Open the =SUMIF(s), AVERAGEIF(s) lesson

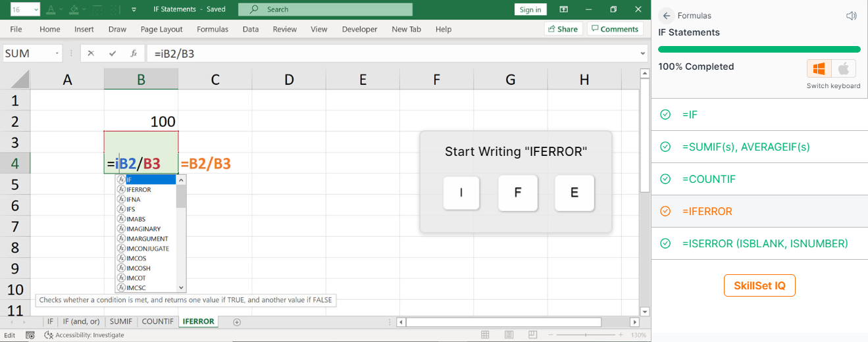pos(759,147)
